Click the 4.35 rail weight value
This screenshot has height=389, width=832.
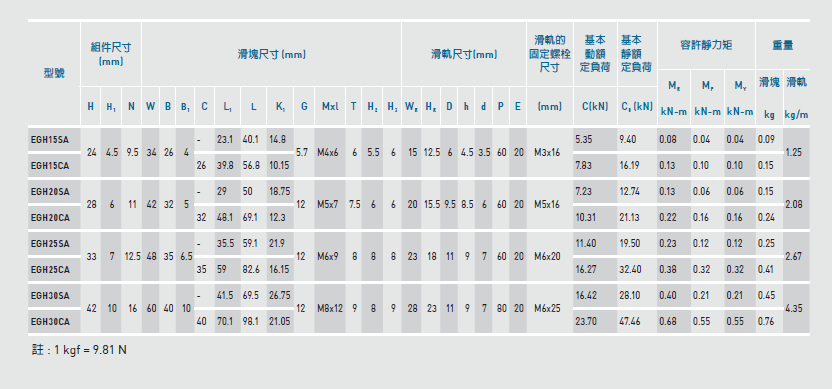(794, 308)
